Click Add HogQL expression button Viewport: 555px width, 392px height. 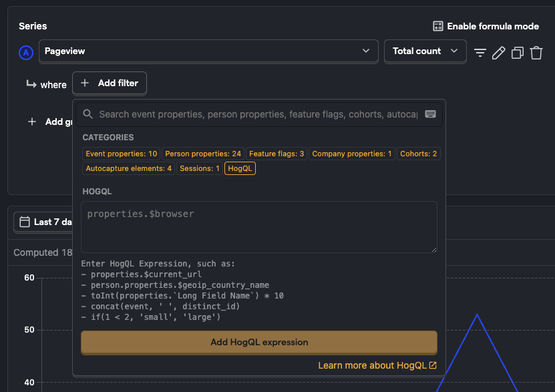click(259, 342)
